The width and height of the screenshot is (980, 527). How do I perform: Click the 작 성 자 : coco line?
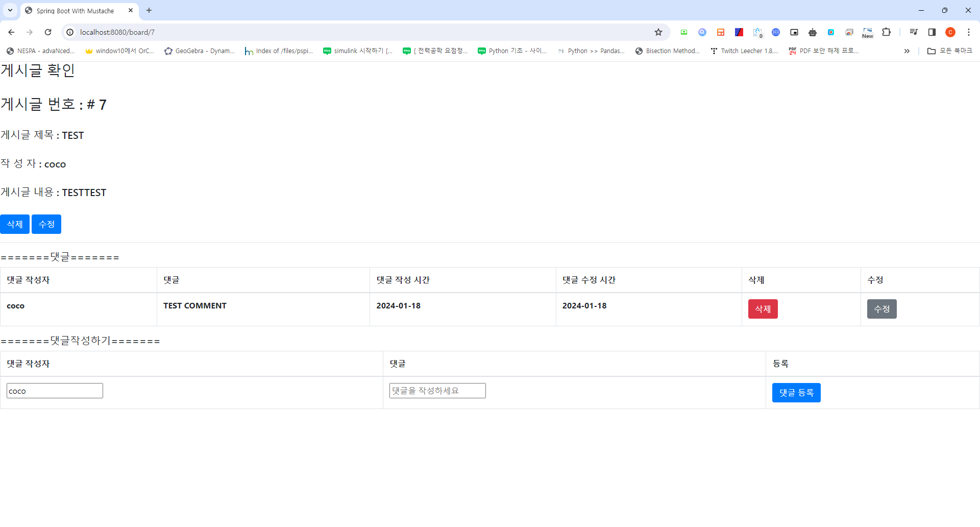pos(33,163)
